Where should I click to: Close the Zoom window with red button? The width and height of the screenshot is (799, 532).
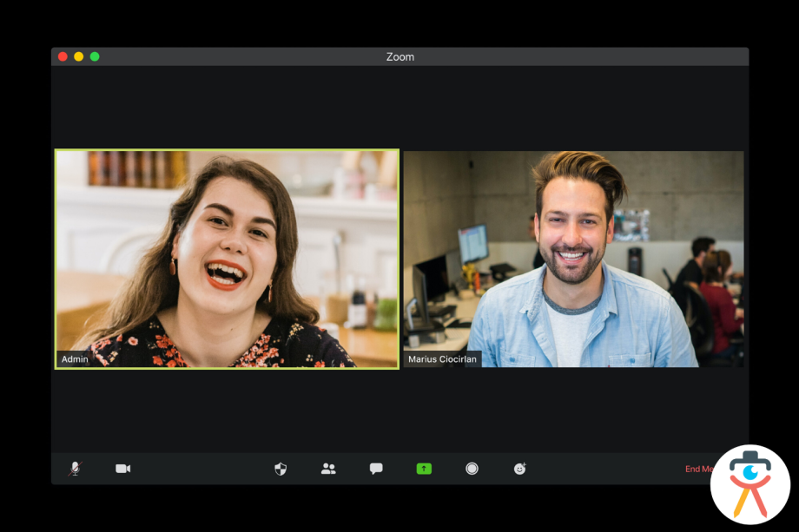pos(63,56)
